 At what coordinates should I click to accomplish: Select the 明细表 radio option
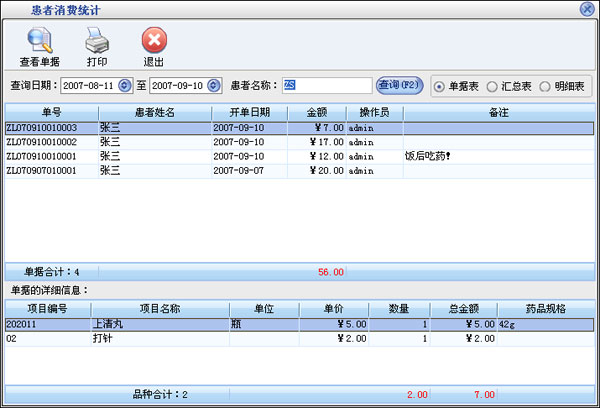[x=544, y=86]
